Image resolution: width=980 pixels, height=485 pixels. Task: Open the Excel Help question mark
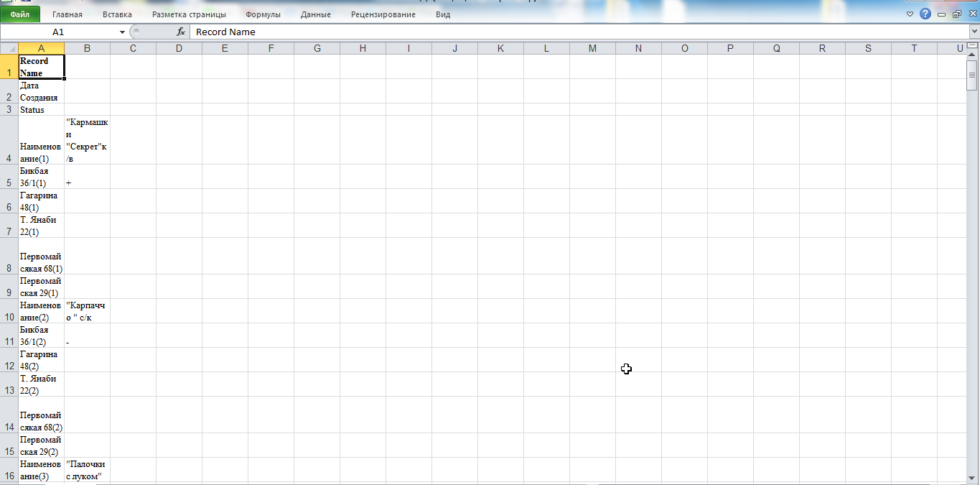(x=925, y=14)
